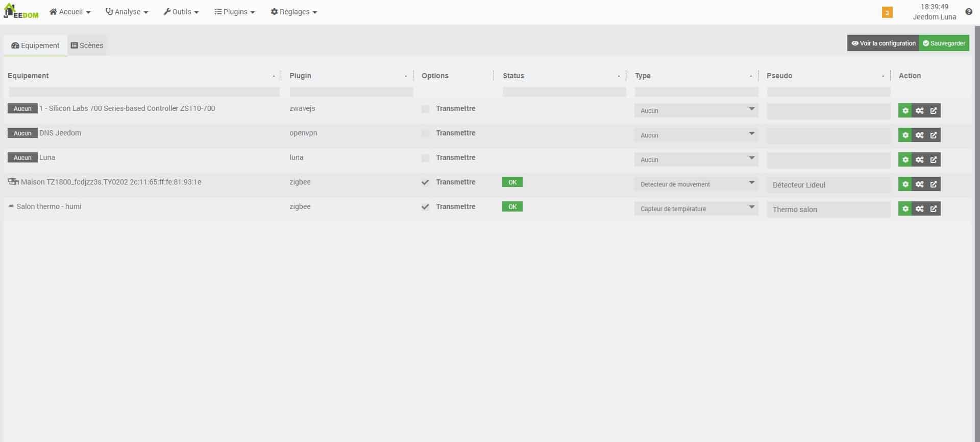The image size is (980, 442).
Task: Click the Aucun label beside Luna
Action: coord(22,157)
